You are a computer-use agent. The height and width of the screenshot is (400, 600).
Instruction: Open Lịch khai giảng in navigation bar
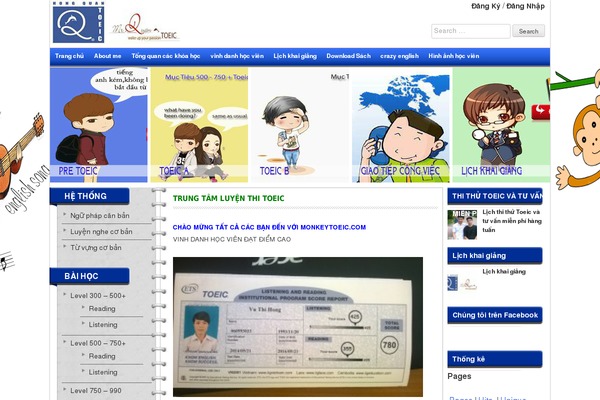[x=295, y=56]
